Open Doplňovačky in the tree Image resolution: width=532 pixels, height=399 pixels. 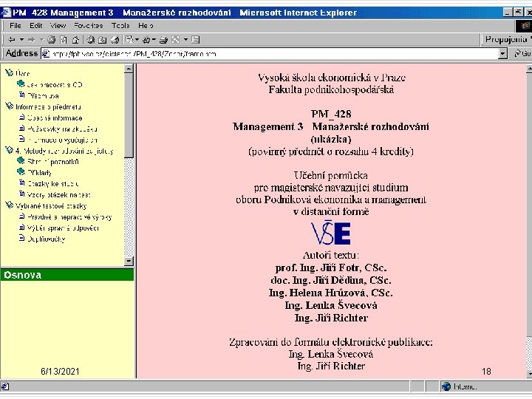coord(46,239)
